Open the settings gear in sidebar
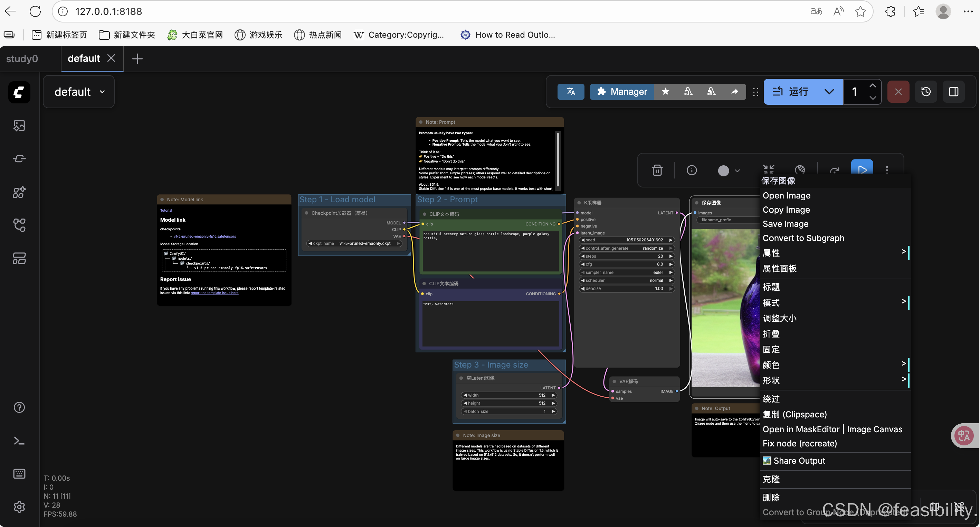The width and height of the screenshot is (980, 527). (x=19, y=507)
